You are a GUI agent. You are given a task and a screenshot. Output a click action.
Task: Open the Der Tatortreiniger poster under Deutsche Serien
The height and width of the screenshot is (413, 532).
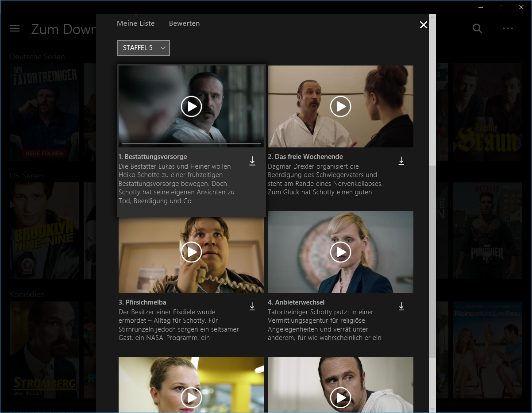[x=44, y=112]
